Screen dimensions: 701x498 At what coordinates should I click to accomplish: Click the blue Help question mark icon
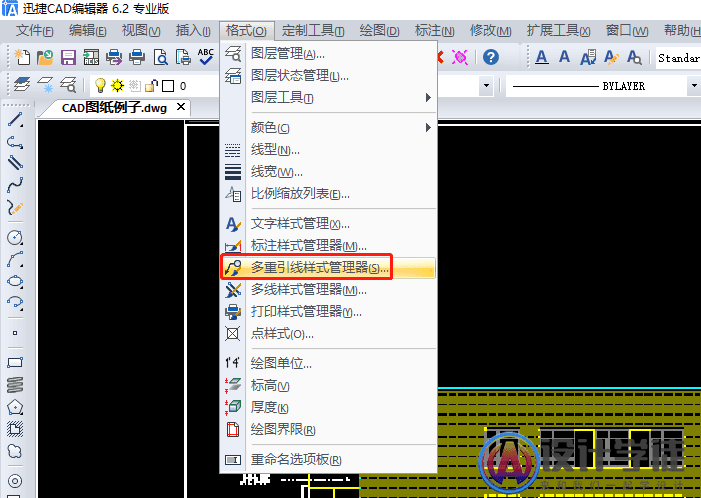491,57
